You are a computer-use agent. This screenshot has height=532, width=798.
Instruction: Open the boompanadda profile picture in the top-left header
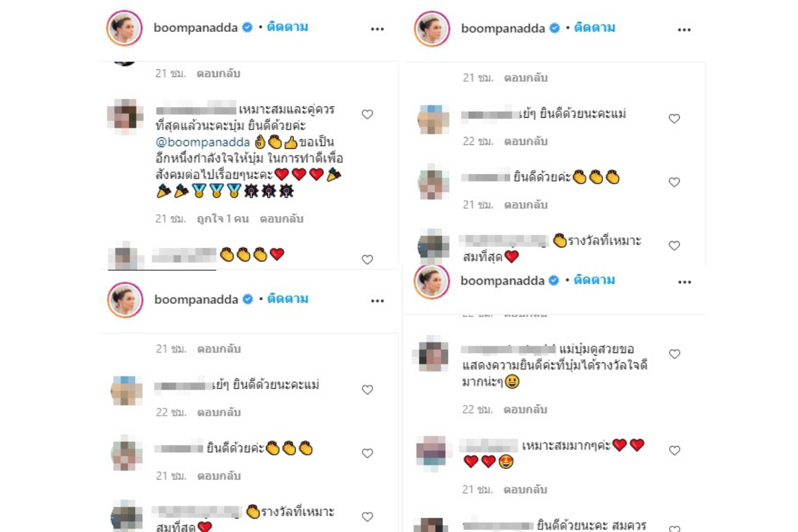[x=125, y=29]
